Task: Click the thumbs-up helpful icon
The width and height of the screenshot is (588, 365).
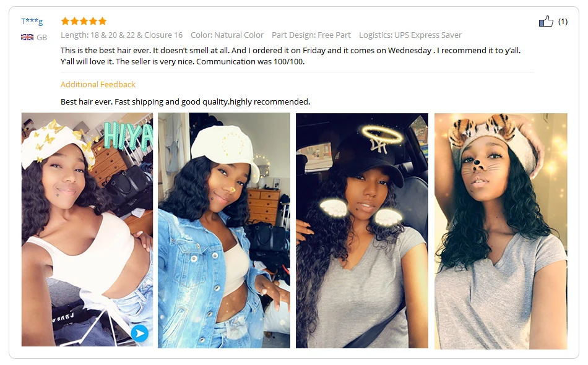Action: click(x=546, y=21)
